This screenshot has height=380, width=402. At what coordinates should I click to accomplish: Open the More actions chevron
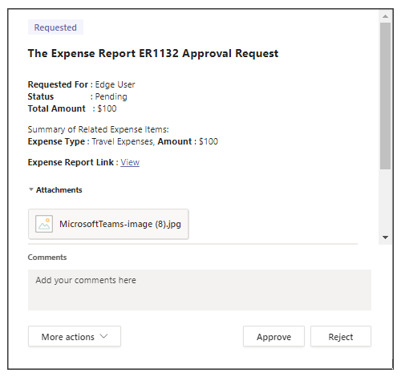coord(104,336)
